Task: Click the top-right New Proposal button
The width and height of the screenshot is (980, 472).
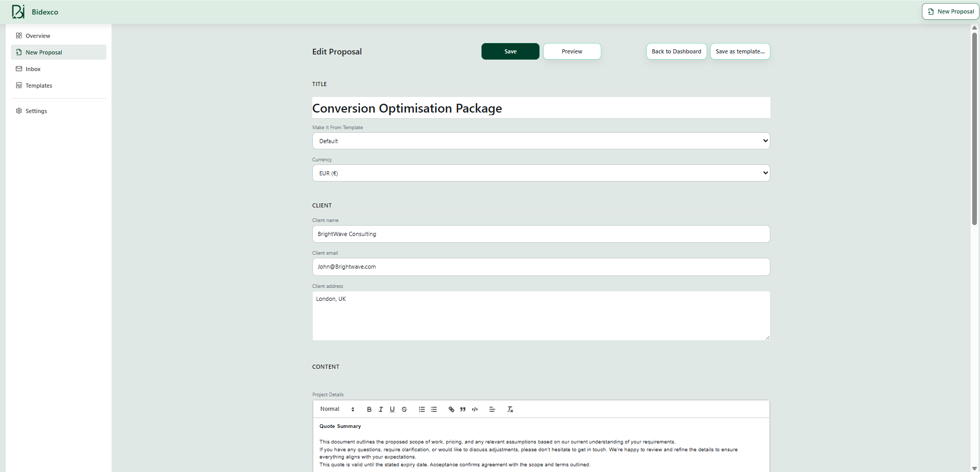Action: coord(950,11)
